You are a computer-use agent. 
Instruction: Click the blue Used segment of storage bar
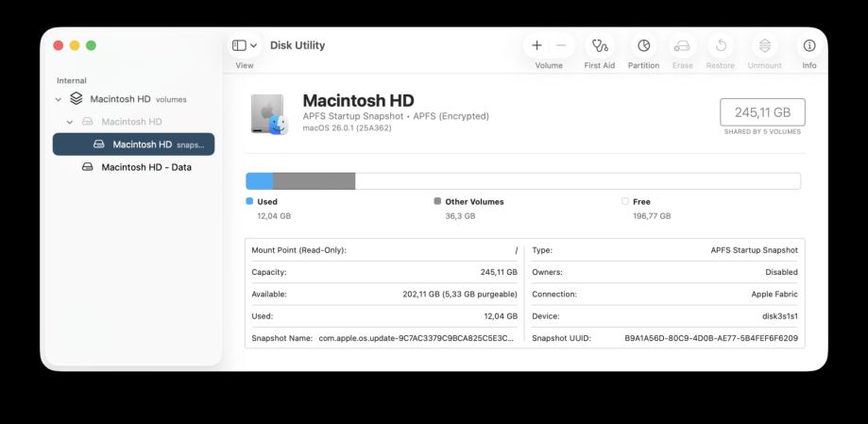pos(260,181)
